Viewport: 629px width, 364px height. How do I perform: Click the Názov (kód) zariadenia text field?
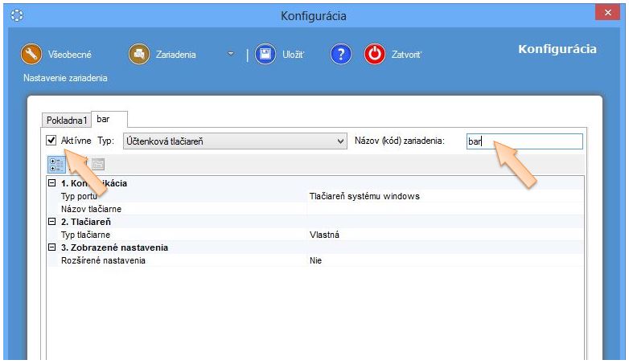coord(524,141)
